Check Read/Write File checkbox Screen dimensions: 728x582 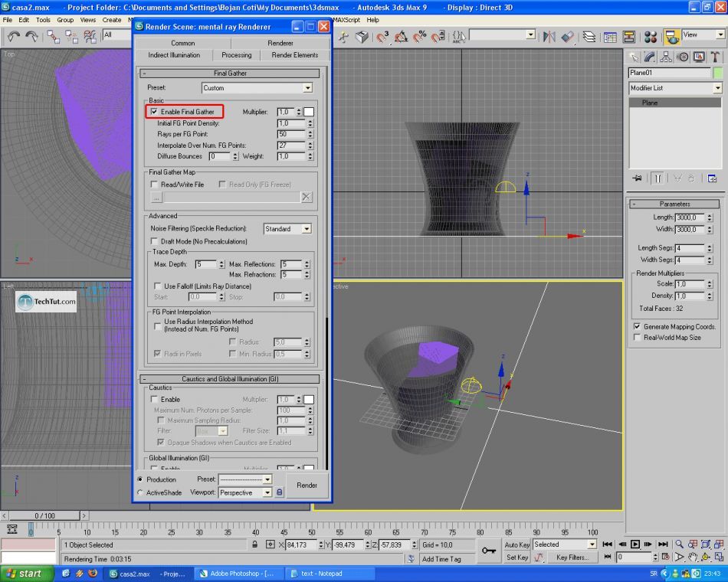click(x=154, y=185)
